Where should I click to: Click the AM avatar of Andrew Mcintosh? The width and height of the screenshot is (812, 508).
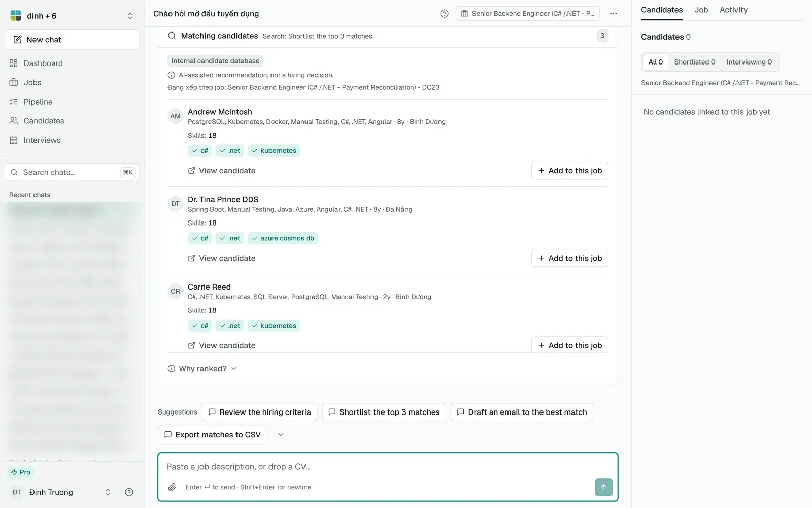pyautogui.click(x=175, y=116)
